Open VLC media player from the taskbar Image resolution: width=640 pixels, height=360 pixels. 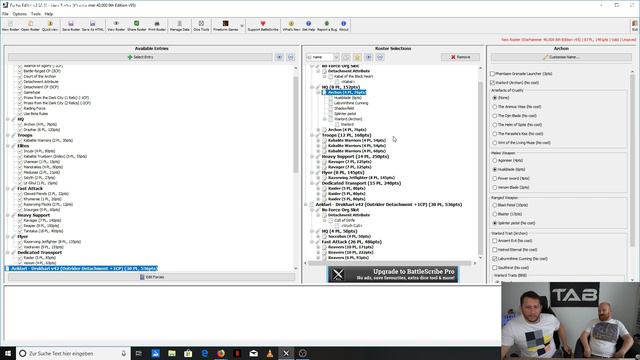click(270, 353)
